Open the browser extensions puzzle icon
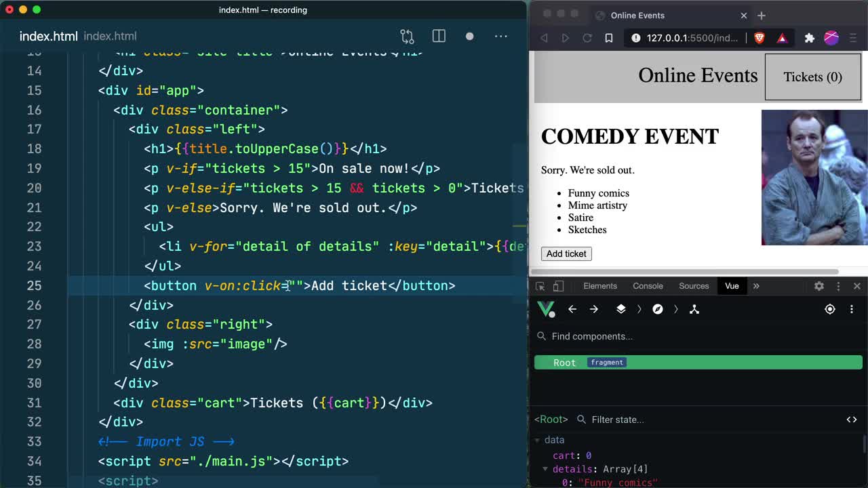868x488 pixels. [x=809, y=38]
